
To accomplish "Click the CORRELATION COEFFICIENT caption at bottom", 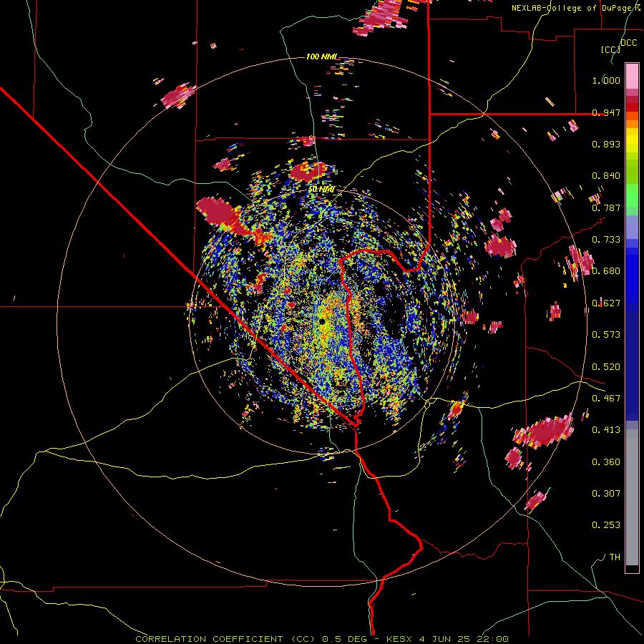I will click(x=321, y=639).
